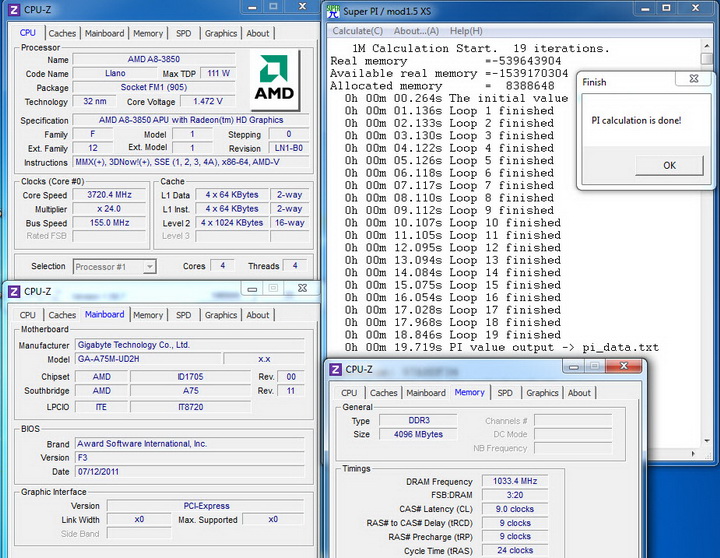Open Caches tab in Memory CPU-Z window
The image size is (720, 558).
383,393
